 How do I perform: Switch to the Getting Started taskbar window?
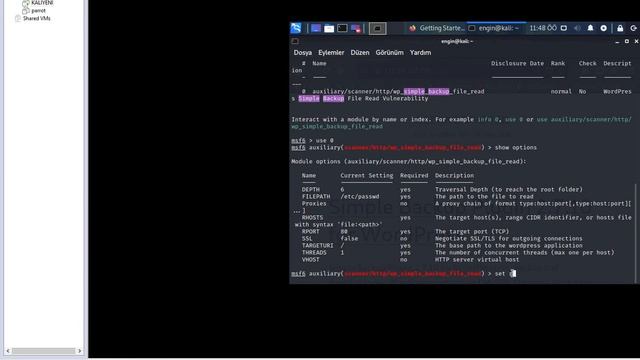(x=437, y=28)
